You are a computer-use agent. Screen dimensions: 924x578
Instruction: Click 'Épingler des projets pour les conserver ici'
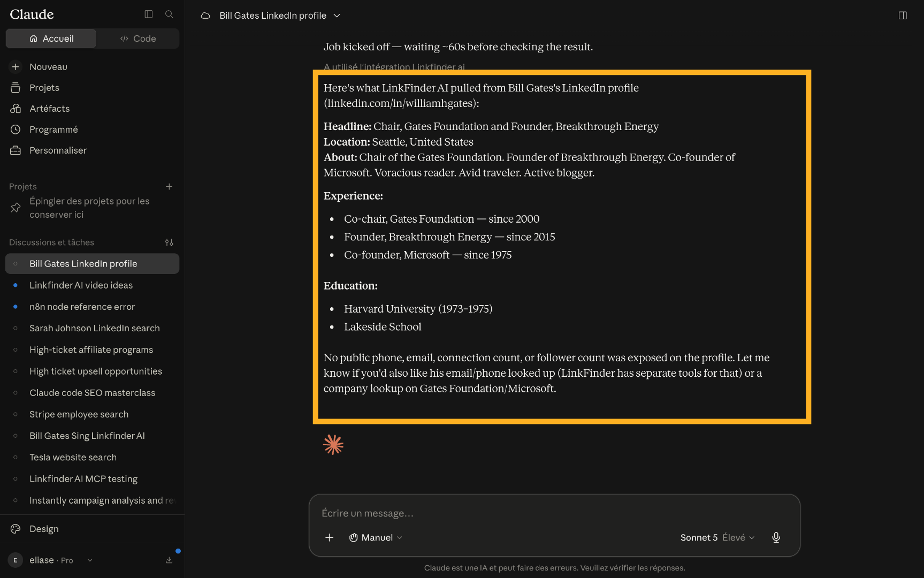(89, 208)
